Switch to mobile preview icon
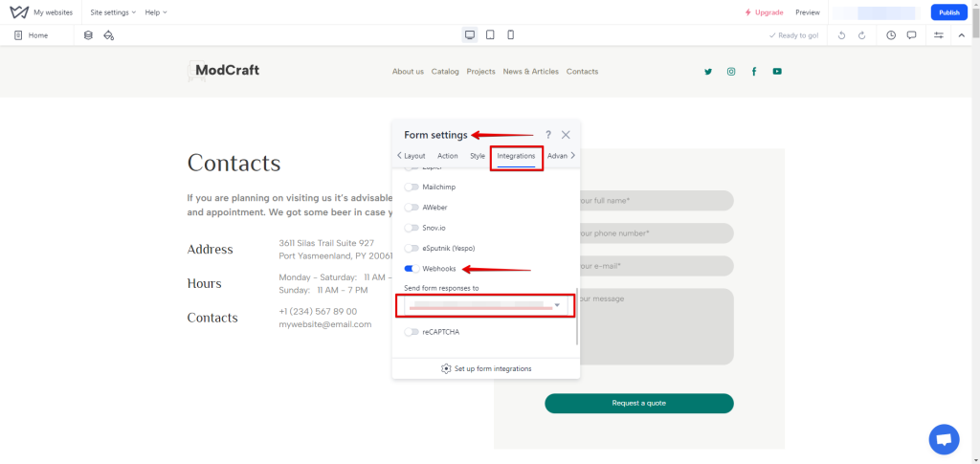The image size is (980, 464). click(x=510, y=35)
